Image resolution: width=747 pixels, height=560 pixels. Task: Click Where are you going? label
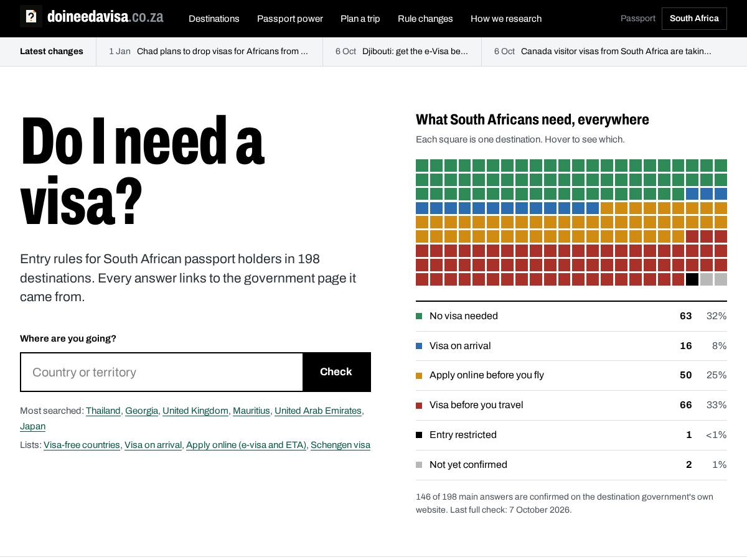point(68,338)
